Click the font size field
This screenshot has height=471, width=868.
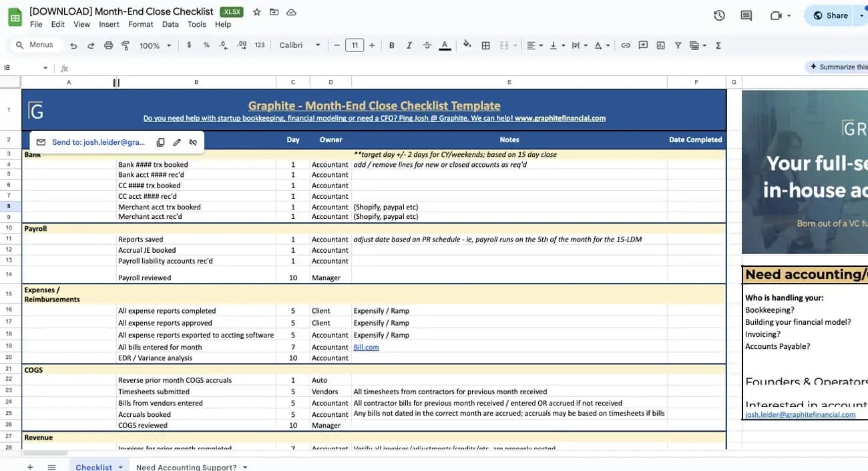click(x=355, y=45)
